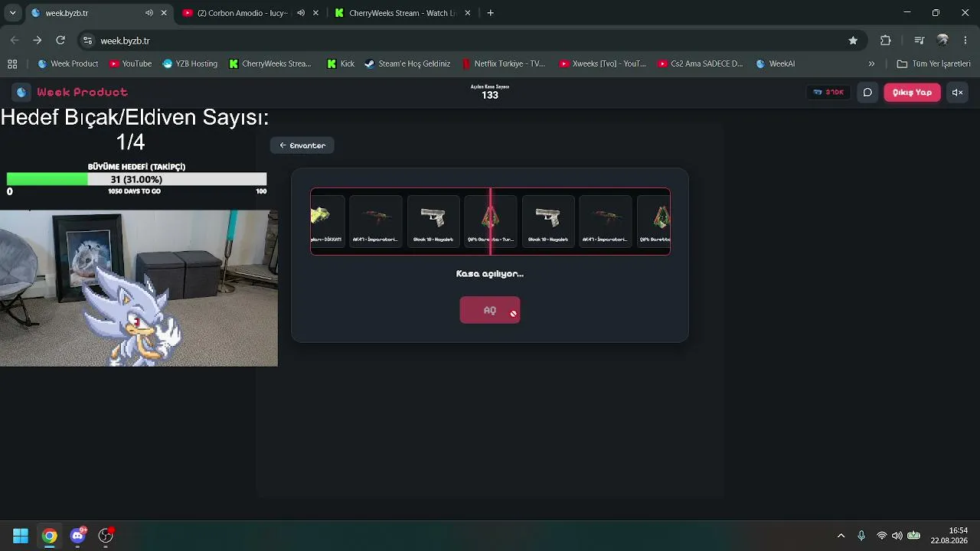Select the Glock 18 card left of marker
Image resolution: width=980 pixels, height=551 pixels.
[433, 221]
